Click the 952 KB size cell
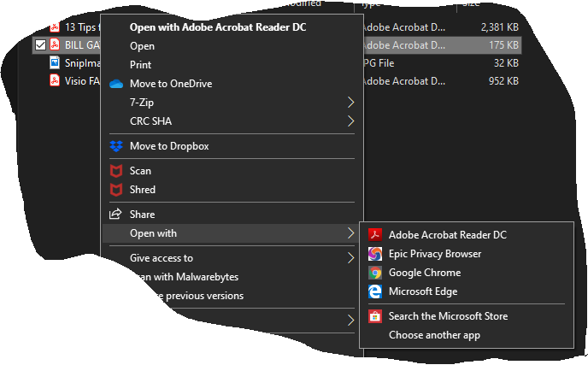Image resolution: width=588 pixels, height=365 pixels. click(503, 81)
